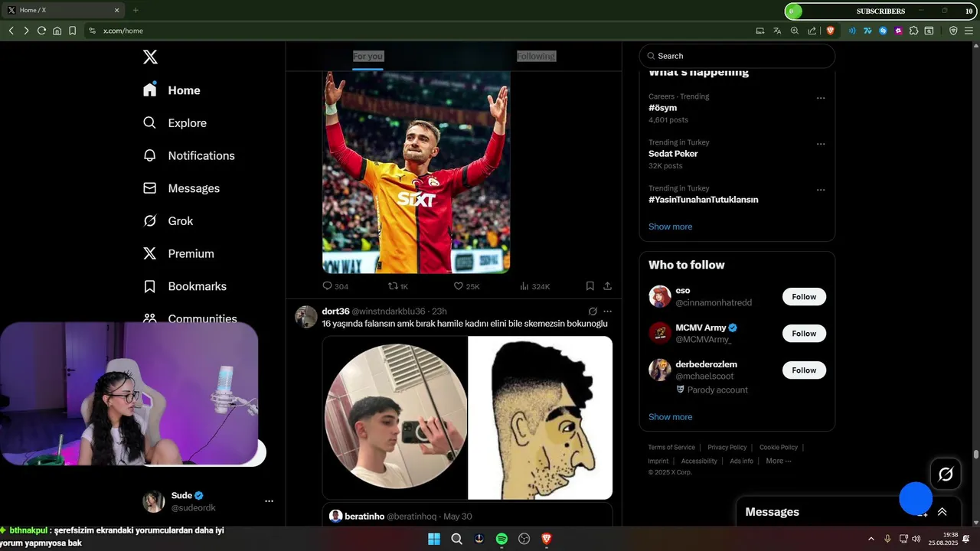Go forward in the browser
The height and width of the screenshot is (551, 980).
pyautogui.click(x=26, y=31)
